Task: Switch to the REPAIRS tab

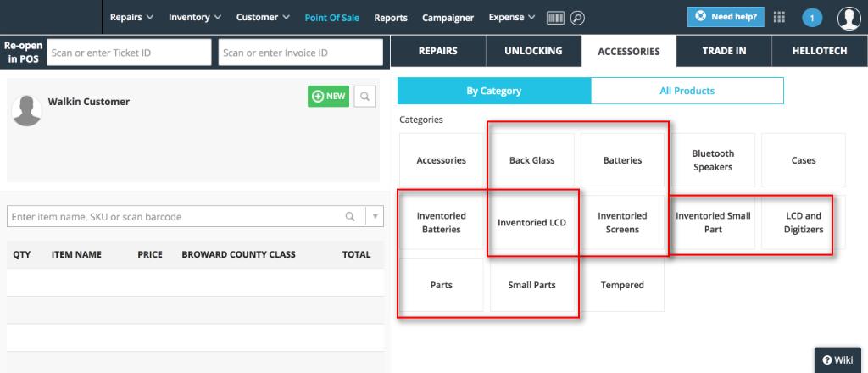Action: tap(438, 51)
